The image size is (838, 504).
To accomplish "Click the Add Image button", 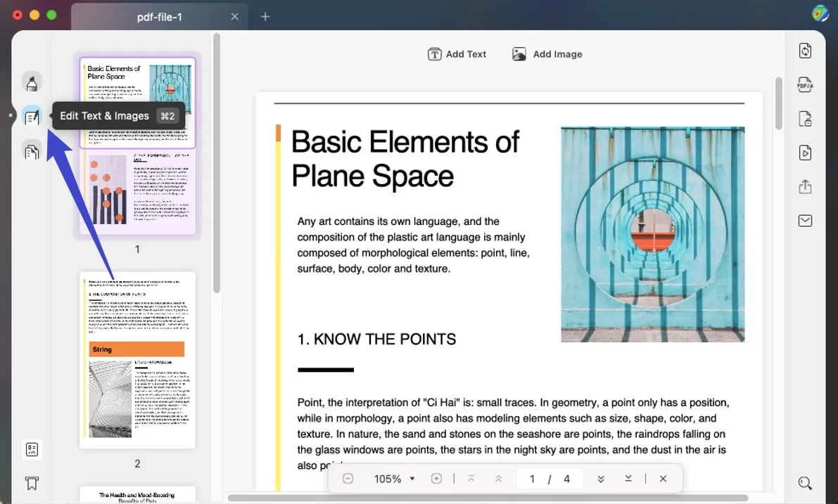I will (x=547, y=54).
